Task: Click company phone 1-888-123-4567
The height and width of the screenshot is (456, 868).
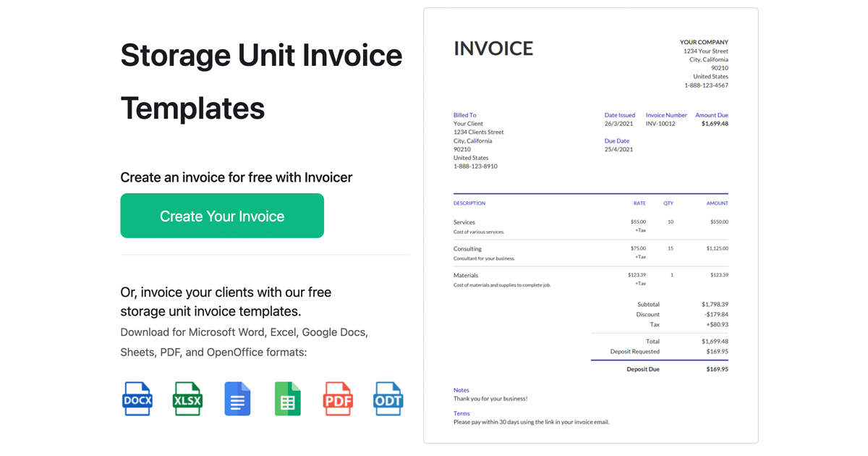Action: coord(707,85)
